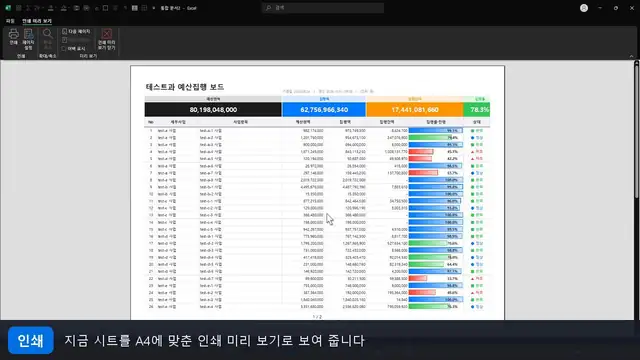Click the search (검색) box in the title bar
This screenshot has width=640, height=360.
[323, 8]
